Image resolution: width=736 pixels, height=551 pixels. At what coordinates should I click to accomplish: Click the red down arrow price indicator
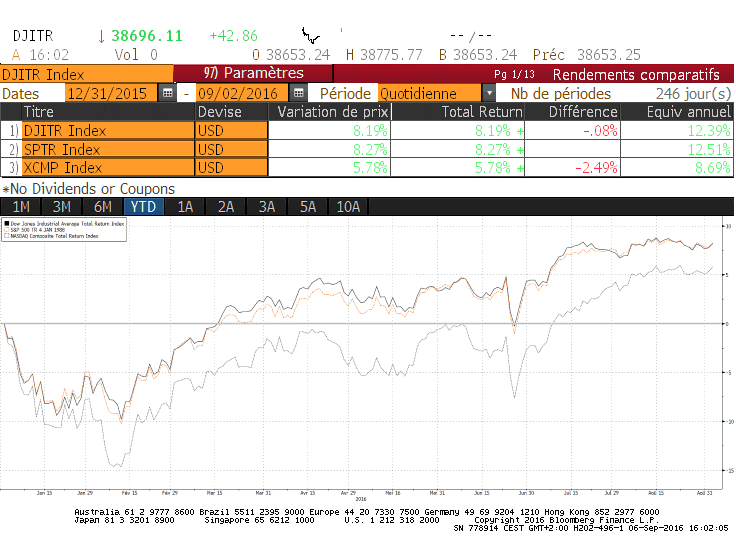(x=101, y=36)
